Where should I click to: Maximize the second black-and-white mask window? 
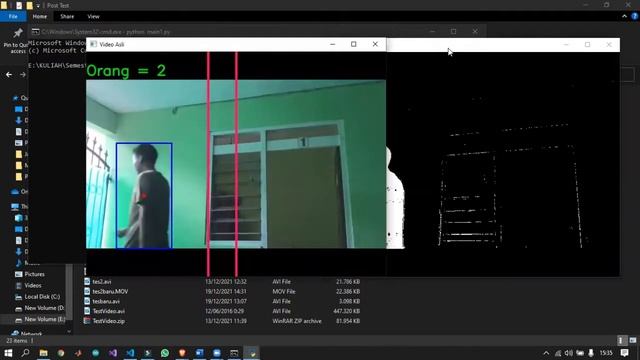pyautogui.click(x=587, y=44)
